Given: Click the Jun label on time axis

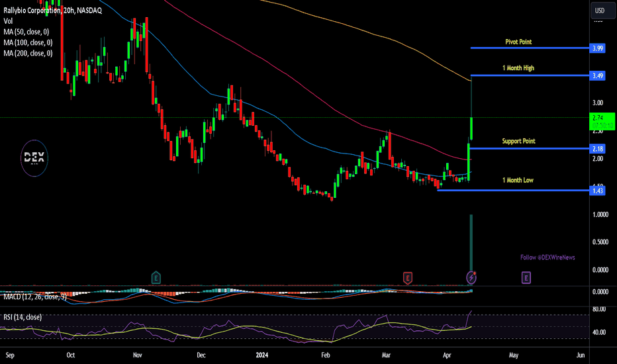Looking at the screenshot, I should 581,355.
